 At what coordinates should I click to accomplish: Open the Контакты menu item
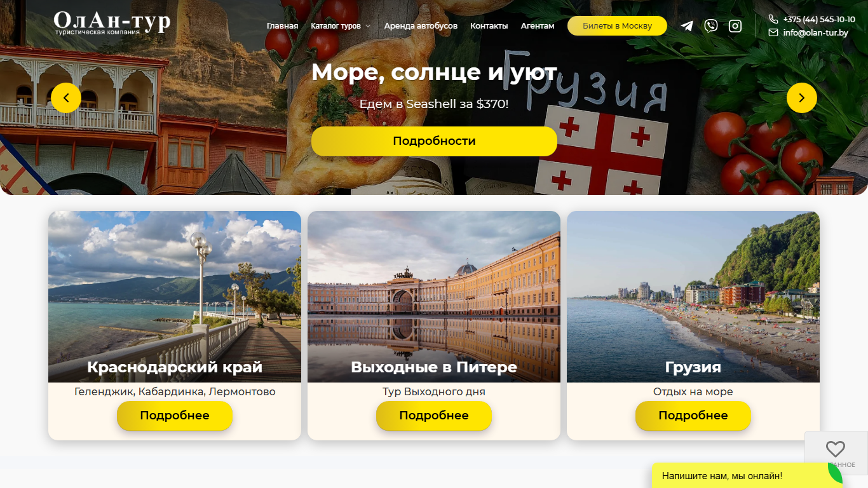pyautogui.click(x=489, y=26)
